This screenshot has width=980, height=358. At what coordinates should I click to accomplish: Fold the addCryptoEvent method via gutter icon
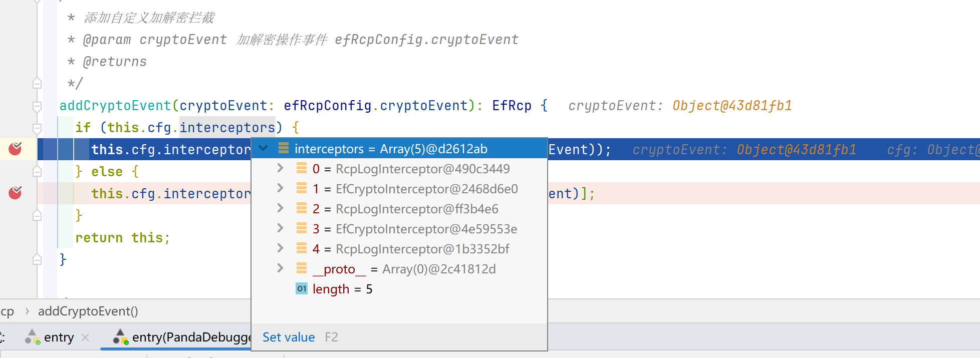(x=37, y=106)
